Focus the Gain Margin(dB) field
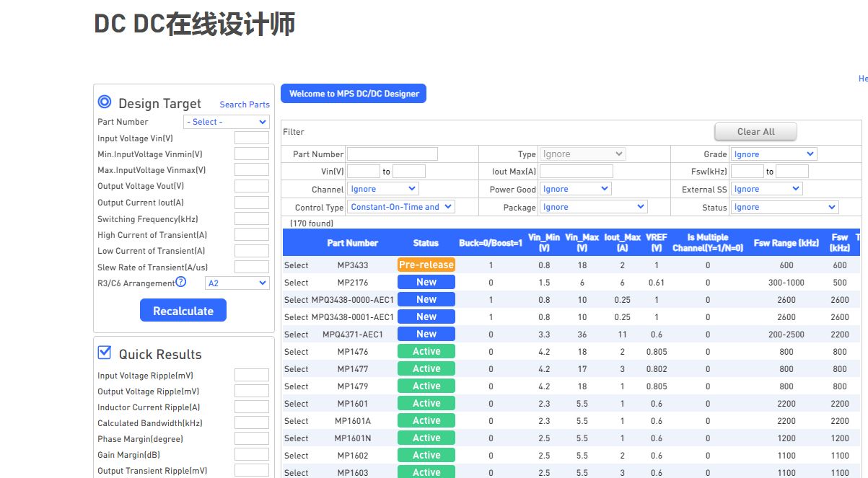Viewport: 868px width, 478px height. coord(252,455)
